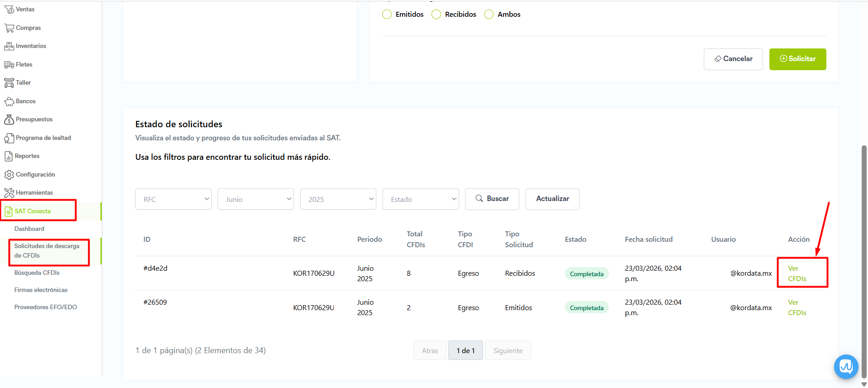Click the Bancos piggy bank icon
The width and height of the screenshot is (868, 388).
pyautogui.click(x=9, y=101)
